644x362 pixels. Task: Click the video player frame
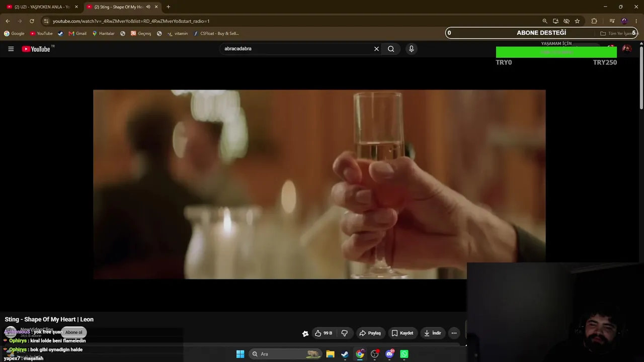pyautogui.click(x=319, y=184)
